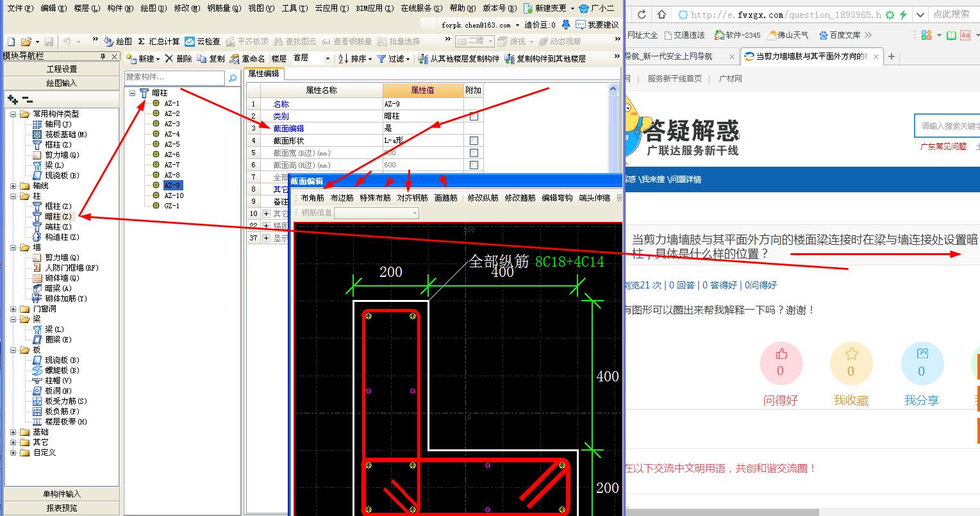
Task: Click the 画箍筋 button in section editor
Action: pos(446,198)
